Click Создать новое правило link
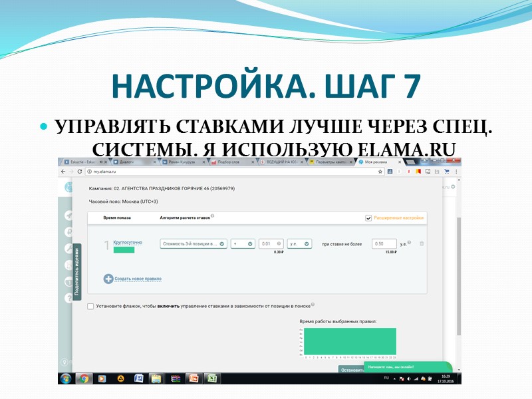The image size is (532, 399). point(138,279)
